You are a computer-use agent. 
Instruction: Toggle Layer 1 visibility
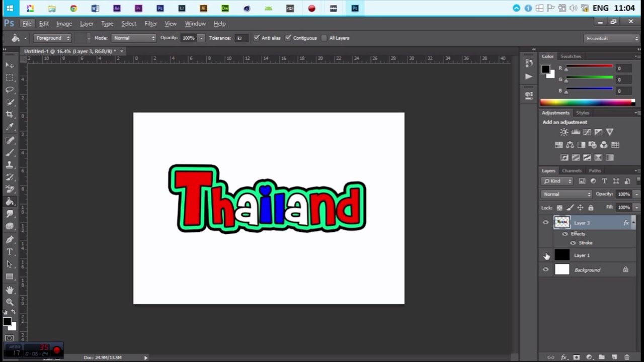point(545,255)
